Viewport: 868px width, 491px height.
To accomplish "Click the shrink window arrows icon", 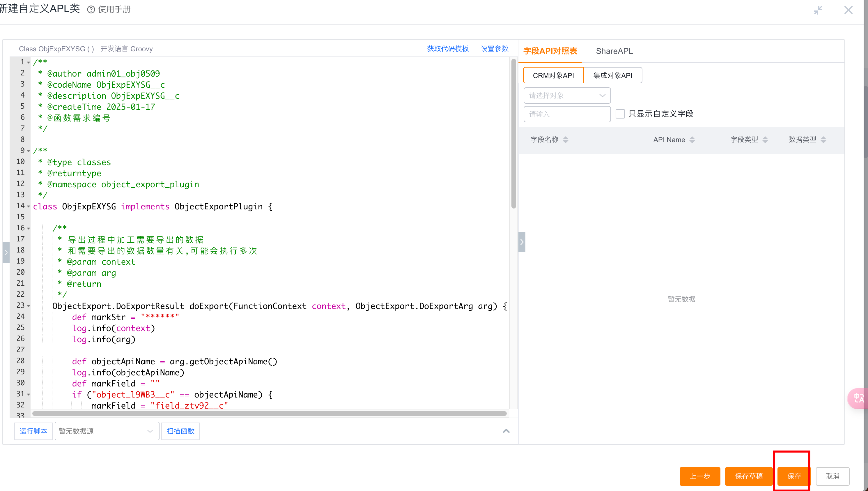I will [818, 10].
